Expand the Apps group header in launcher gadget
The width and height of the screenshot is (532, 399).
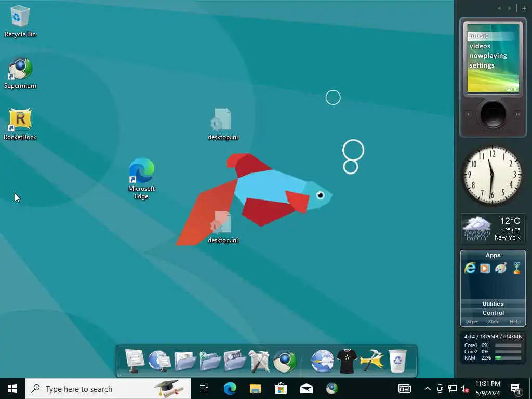493,255
